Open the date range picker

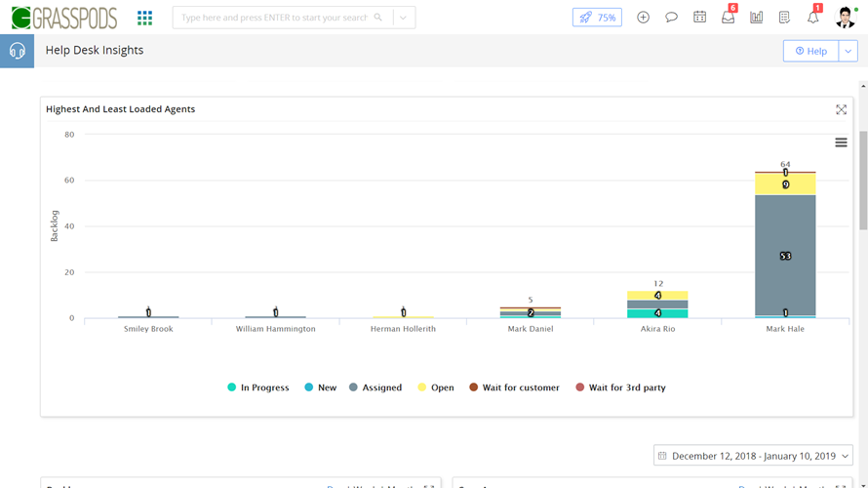tap(753, 456)
